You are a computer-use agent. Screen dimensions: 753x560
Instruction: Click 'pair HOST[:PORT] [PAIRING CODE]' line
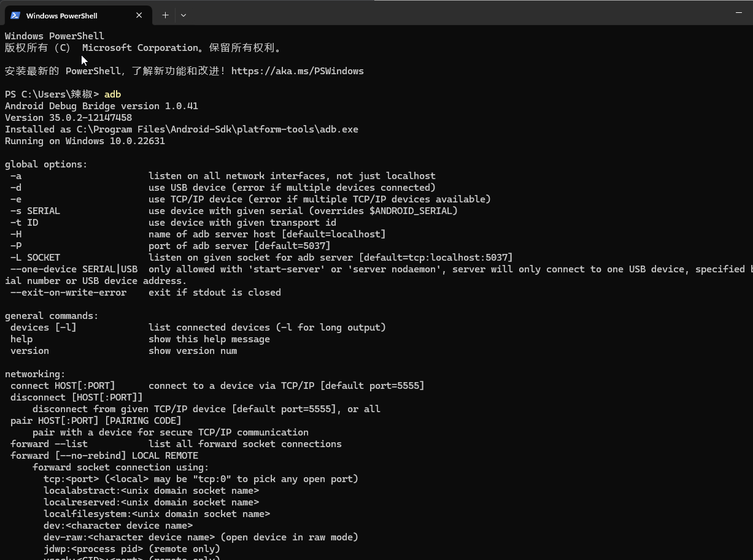[x=96, y=421]
